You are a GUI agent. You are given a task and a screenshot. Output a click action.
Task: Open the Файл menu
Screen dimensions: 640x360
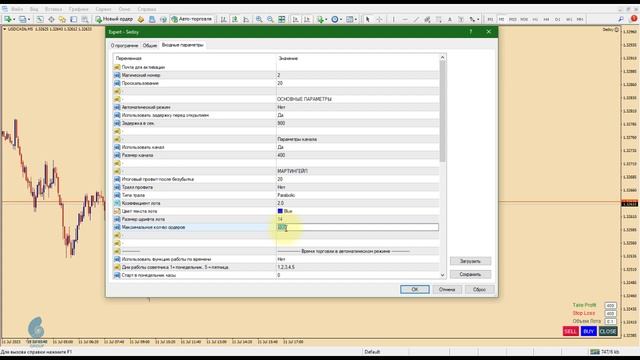pyautogui.click(x=17, y=9)
